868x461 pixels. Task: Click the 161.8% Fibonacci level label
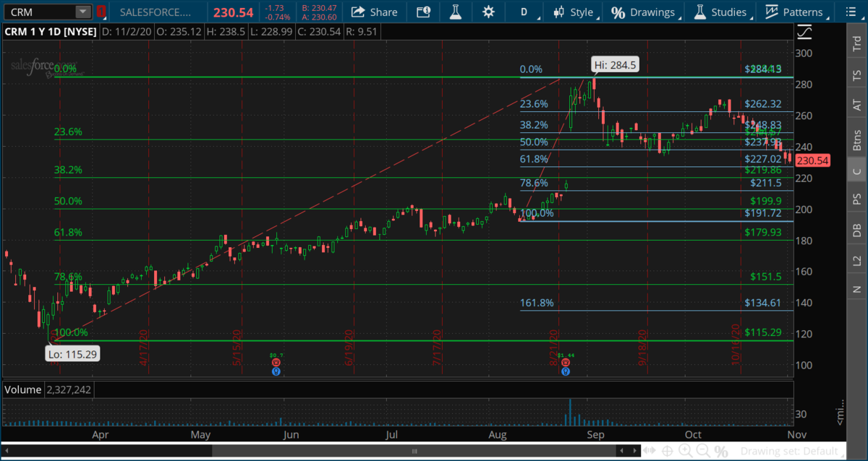[x=537, y=303]
